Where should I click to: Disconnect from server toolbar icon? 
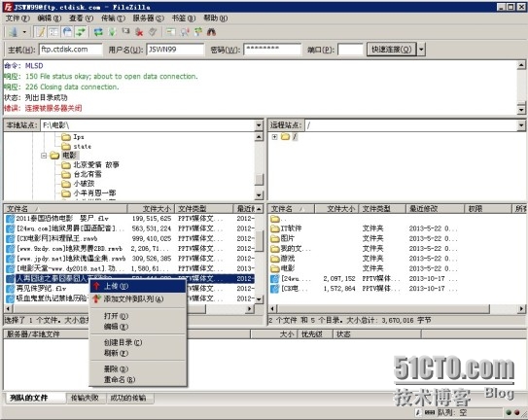tap(139, 32)
